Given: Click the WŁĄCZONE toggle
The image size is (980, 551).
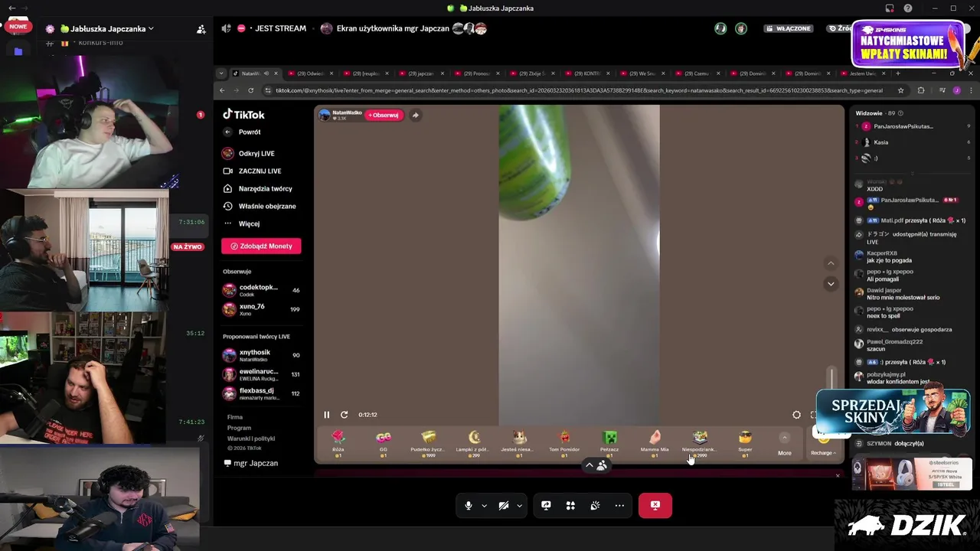Looking at the screenshot, I should 788,28.
